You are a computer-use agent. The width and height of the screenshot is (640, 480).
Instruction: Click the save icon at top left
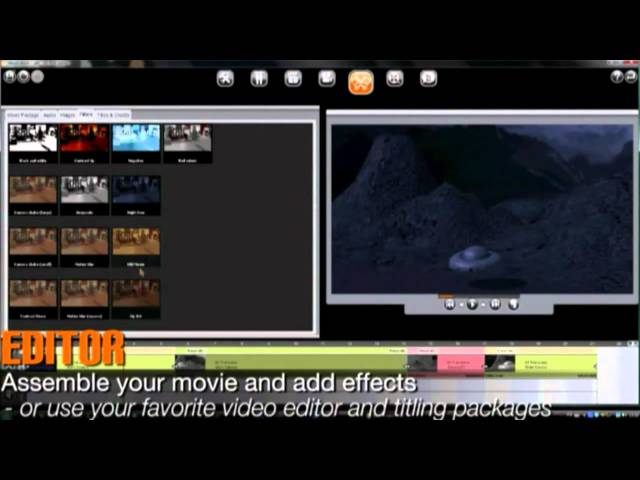pos(10,76)
